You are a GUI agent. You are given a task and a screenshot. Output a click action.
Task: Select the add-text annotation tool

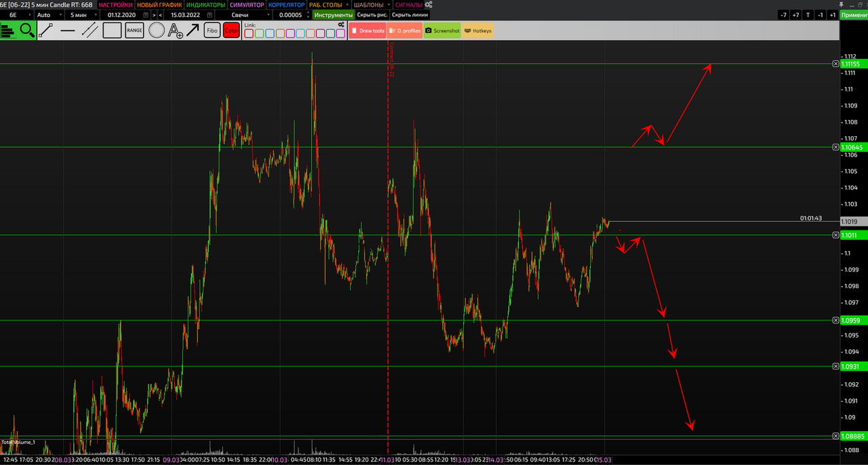pos(176,31)
